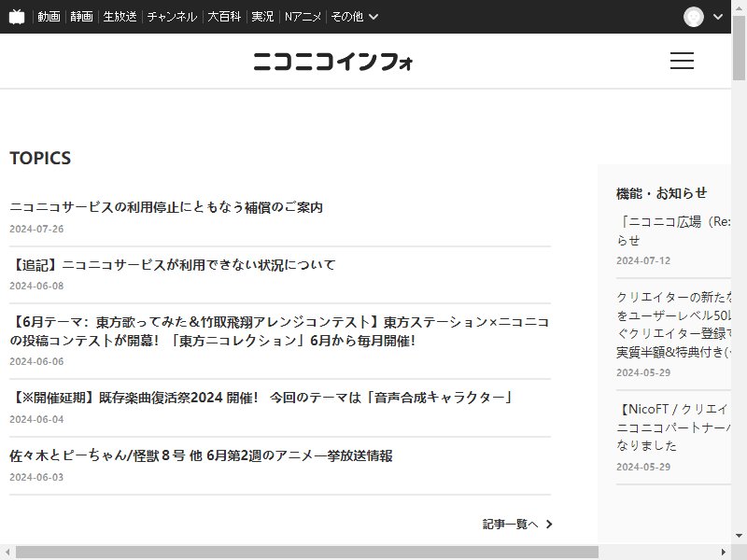This screenshot has width=747, height=560.
Task: Click the 記事一覧へ link
Action: coord(510,525)
